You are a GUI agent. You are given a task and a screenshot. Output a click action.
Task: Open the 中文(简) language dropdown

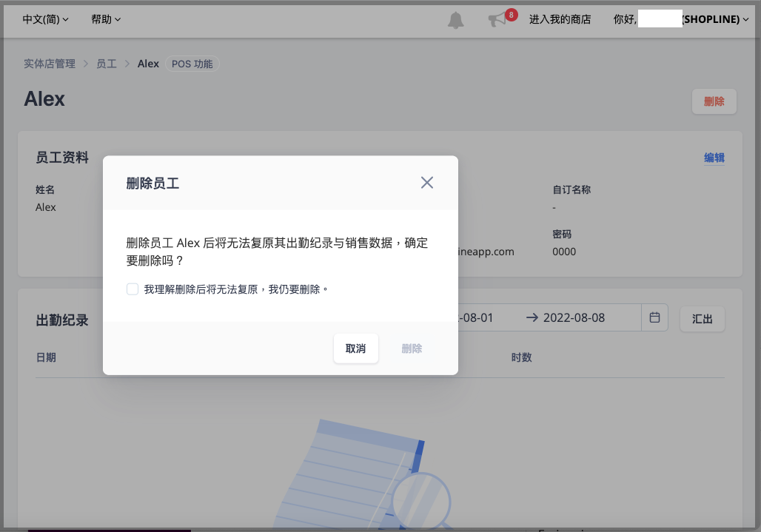point(45,19)
